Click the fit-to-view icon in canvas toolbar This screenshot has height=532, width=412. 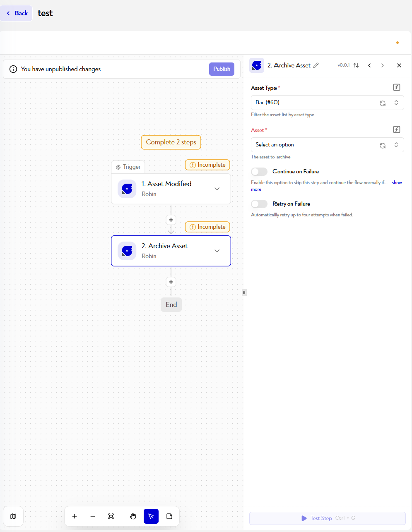click(111, 516)
